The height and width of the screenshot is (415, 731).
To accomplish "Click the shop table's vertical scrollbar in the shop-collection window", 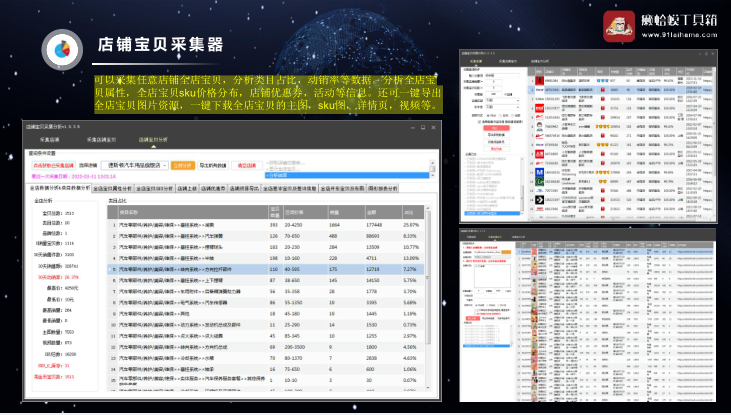I will [x=714, y=142].
